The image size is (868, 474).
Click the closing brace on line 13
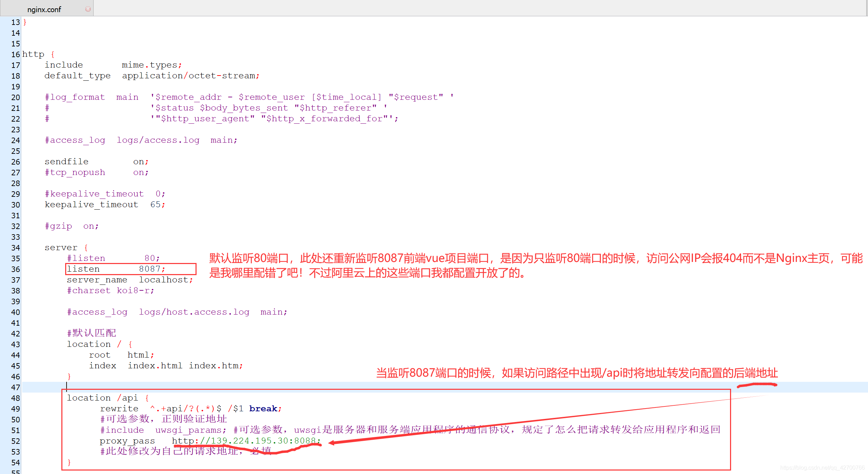click(25, 22)
